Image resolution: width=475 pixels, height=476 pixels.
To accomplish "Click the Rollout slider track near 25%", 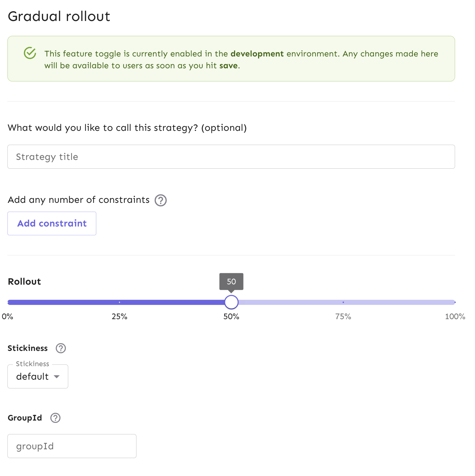I will point(119,302).
